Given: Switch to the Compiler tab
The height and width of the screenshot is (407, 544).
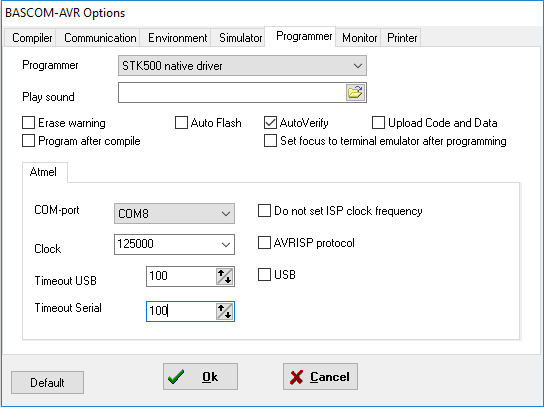Looking at the screenshot, I should point(32,37).
